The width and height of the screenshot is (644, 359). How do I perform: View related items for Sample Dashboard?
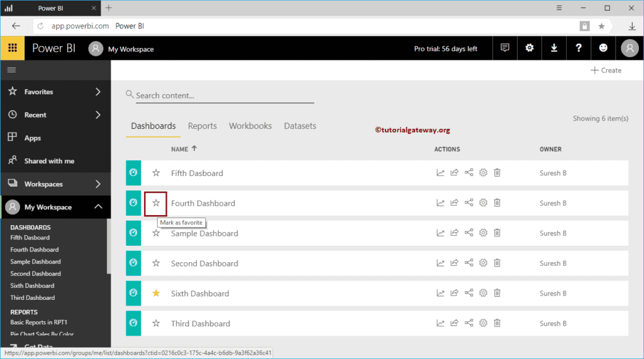click(x=469, y=233)
